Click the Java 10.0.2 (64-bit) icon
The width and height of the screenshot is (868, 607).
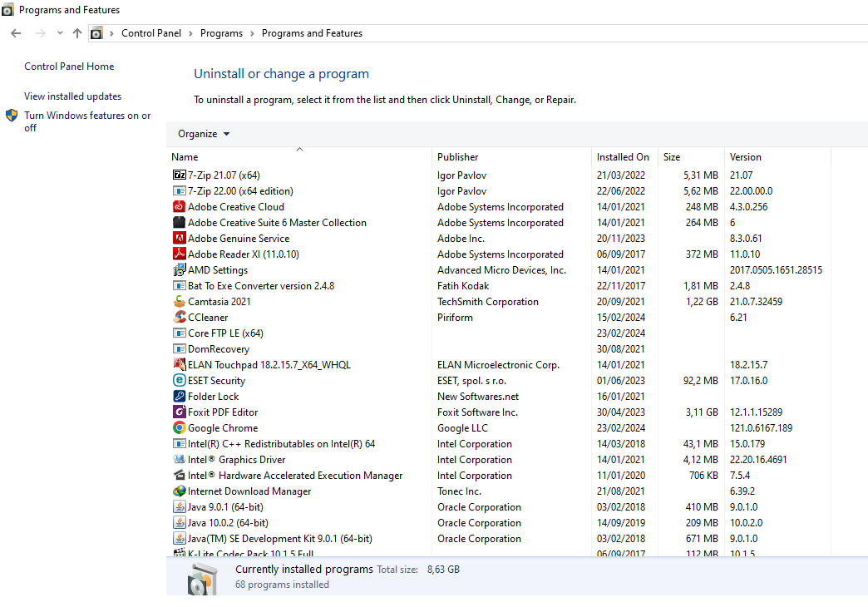tap(179, 523)
